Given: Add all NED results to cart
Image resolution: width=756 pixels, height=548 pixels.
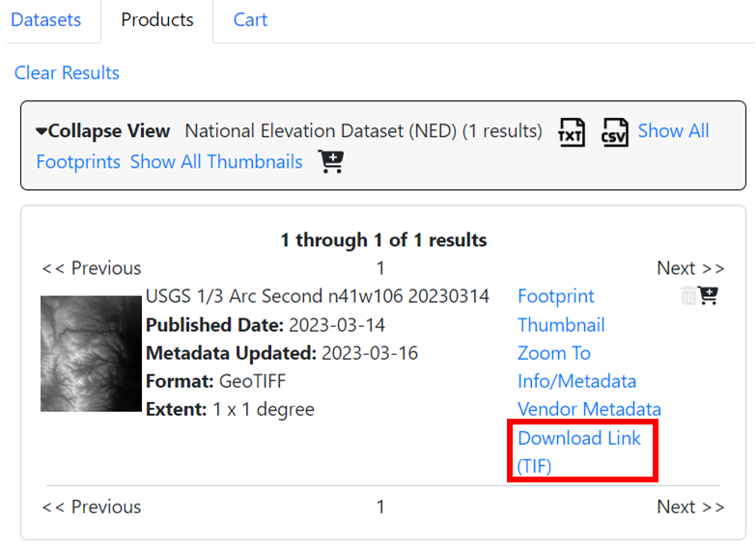Looking at the screenshot, I should pyautogui.click(x=331, y=162).
